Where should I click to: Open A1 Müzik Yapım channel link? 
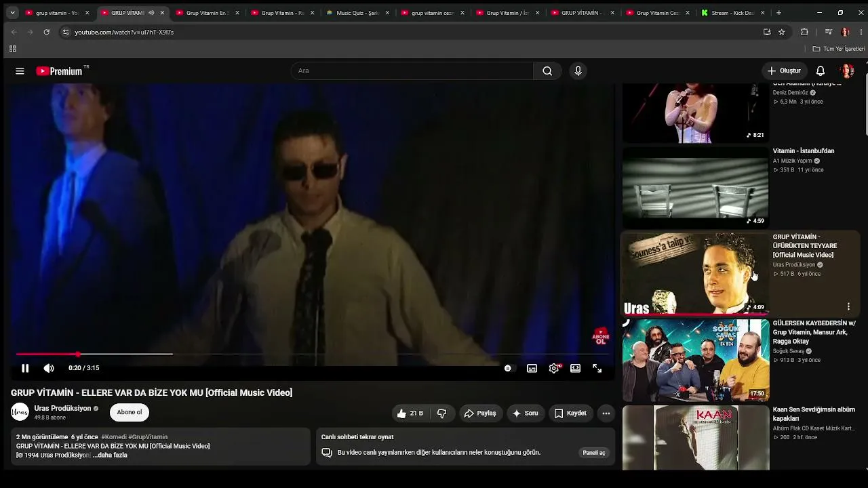click(793, 161)
